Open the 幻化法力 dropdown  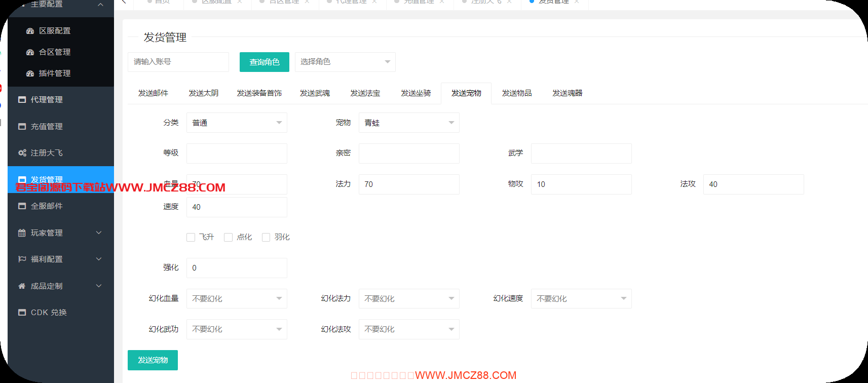(x=409, y=299)
